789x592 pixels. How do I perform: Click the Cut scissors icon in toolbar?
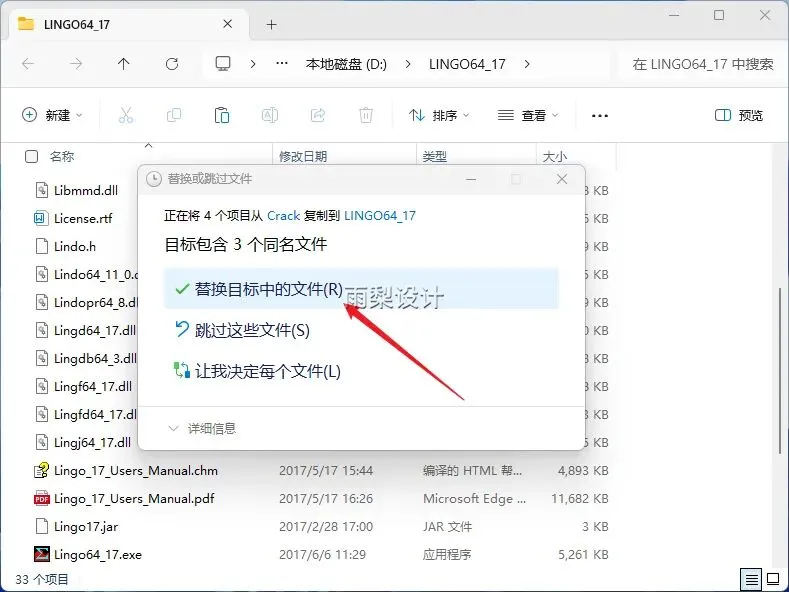(x=126, y=115)
